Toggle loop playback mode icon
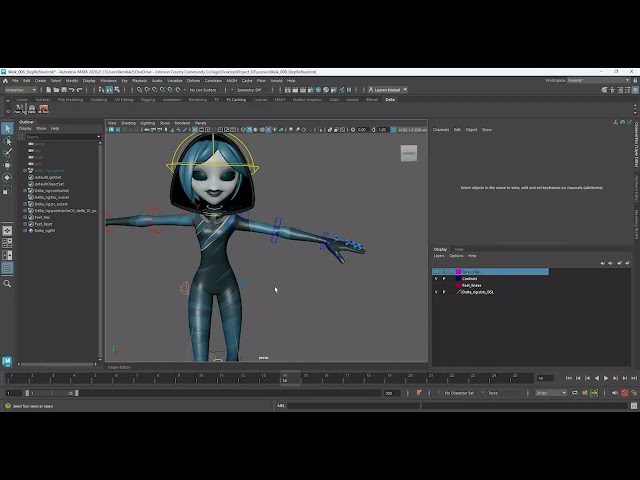Screen dimensions: 640x480 (x=575, y=393)
